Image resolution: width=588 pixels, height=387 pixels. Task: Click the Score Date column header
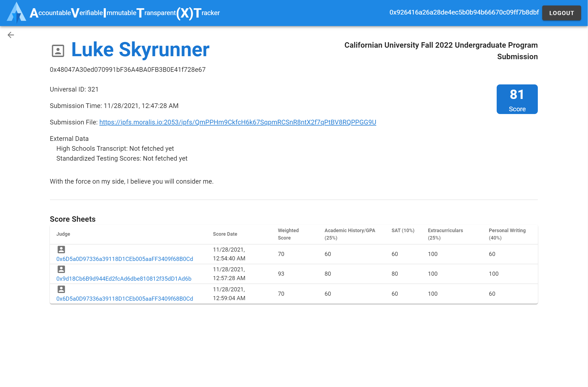(x=225, y=234)
